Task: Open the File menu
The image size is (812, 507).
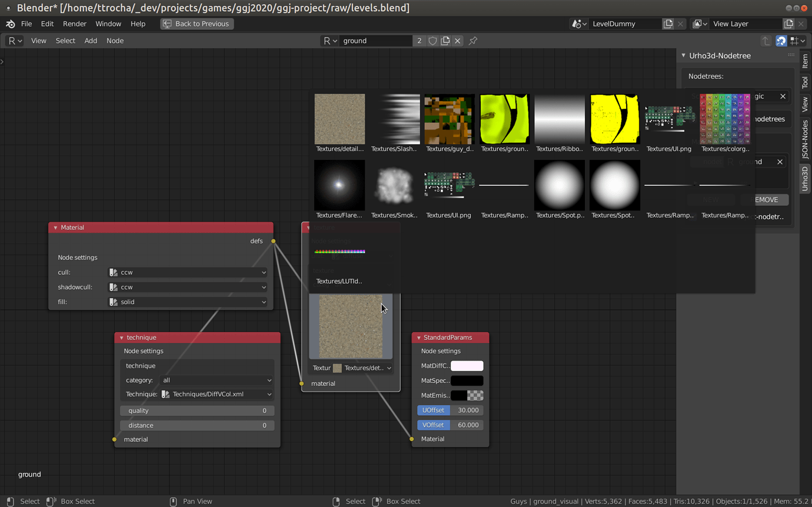Action: point(26,24)
